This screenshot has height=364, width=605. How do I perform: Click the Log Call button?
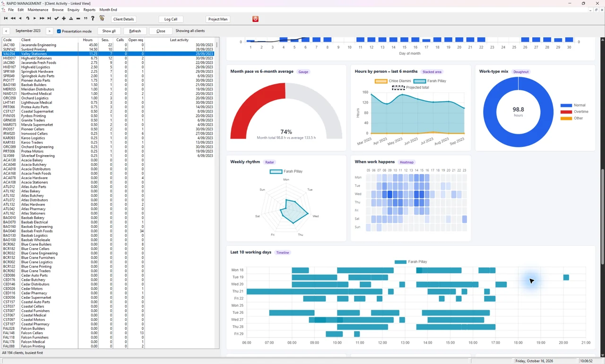pyautogui.click(x=171, y=19)
